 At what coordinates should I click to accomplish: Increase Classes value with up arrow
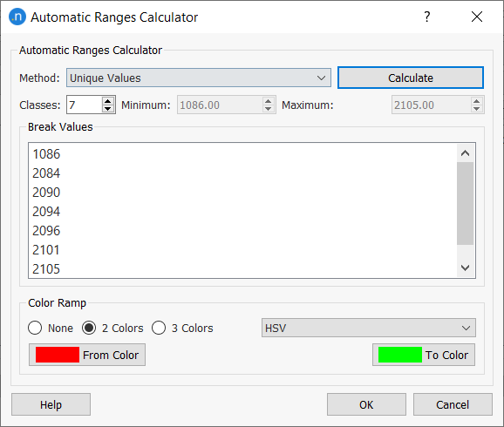click(107, 101)
